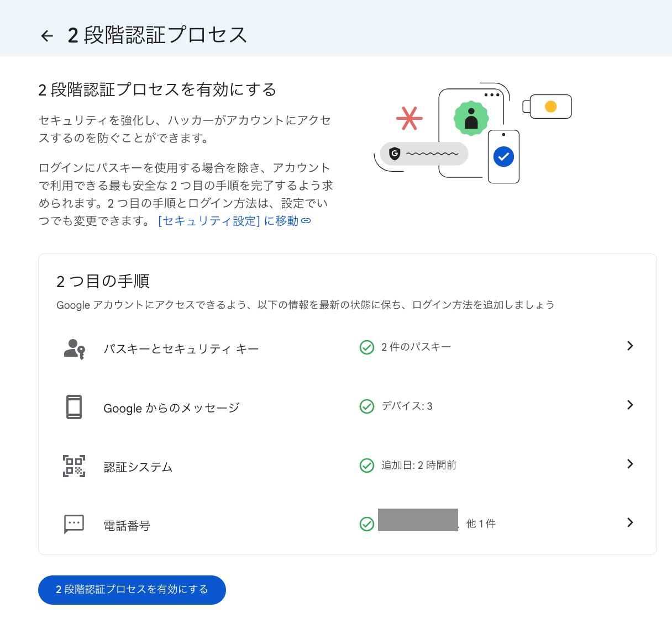Open the Google からのメッセージ row chevron

point(630,405)
